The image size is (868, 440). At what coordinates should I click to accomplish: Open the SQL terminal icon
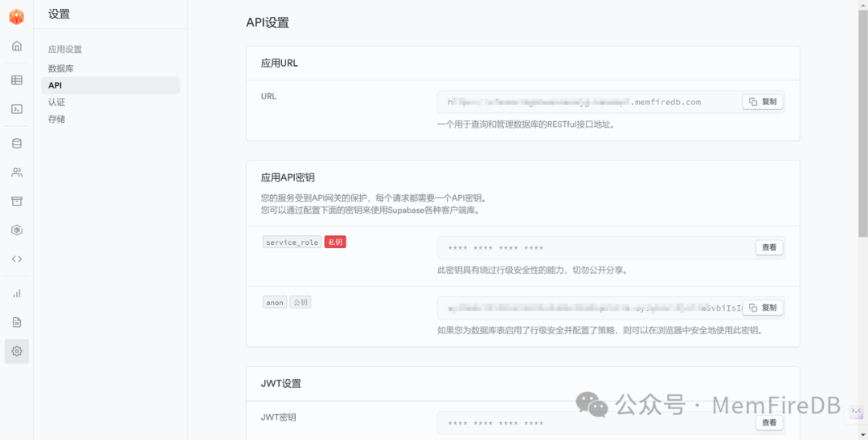pos(17,109)
